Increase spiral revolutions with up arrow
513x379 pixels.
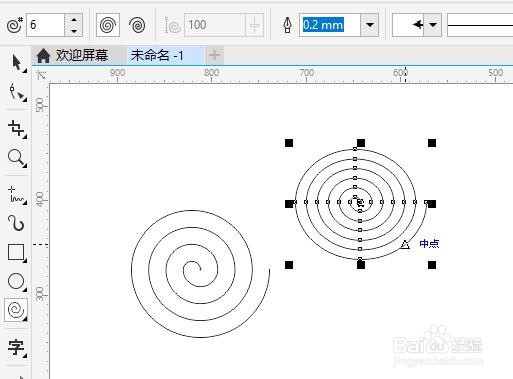pyautogui.click(x=74, y=20)
